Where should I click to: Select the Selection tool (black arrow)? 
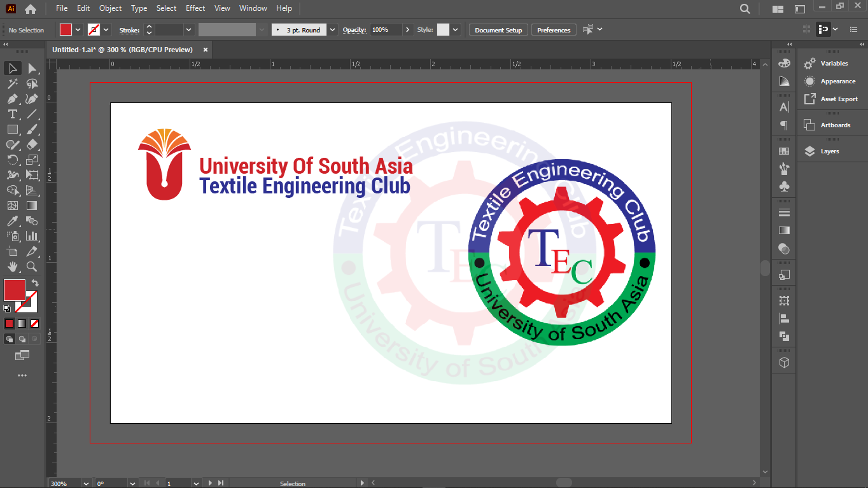pos(12,68)
